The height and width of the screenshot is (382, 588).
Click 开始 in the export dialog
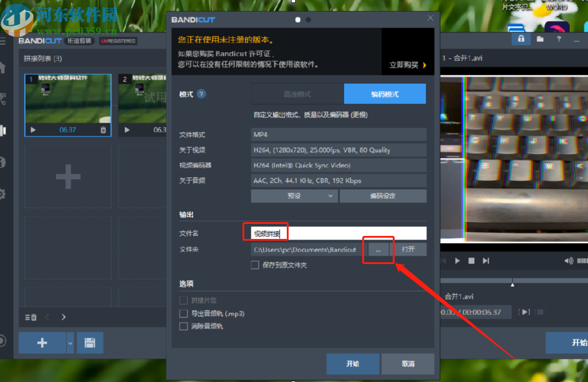tap(353, 363)
